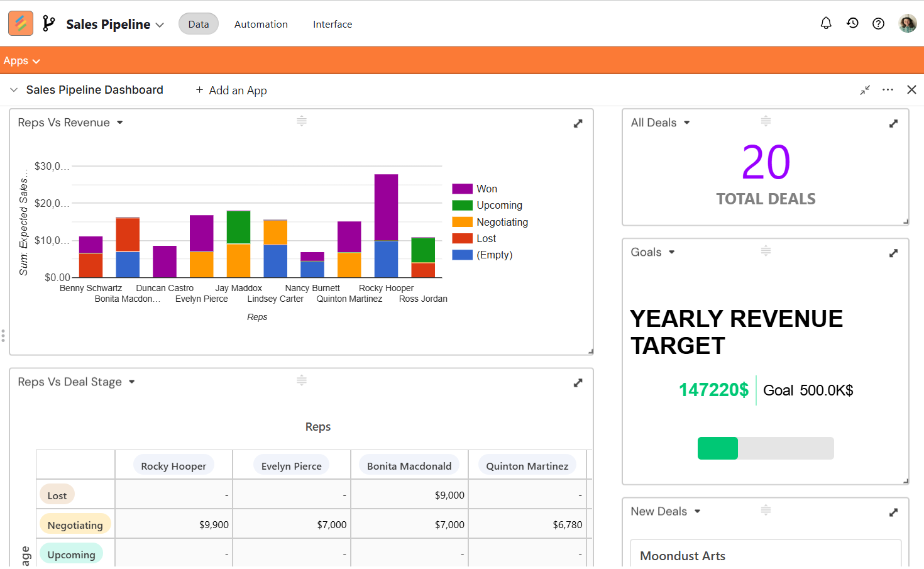
Task: Switch to the Interface tab
Action: point(333,24)
